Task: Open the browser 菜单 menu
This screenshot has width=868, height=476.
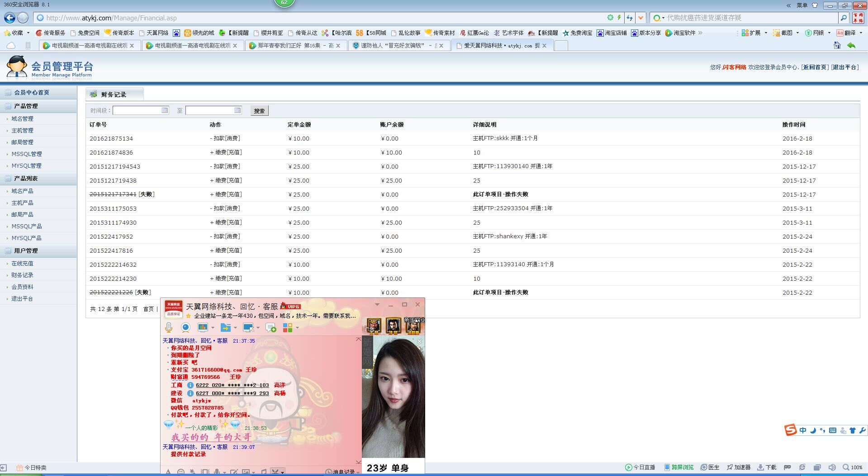Action: 802,5
